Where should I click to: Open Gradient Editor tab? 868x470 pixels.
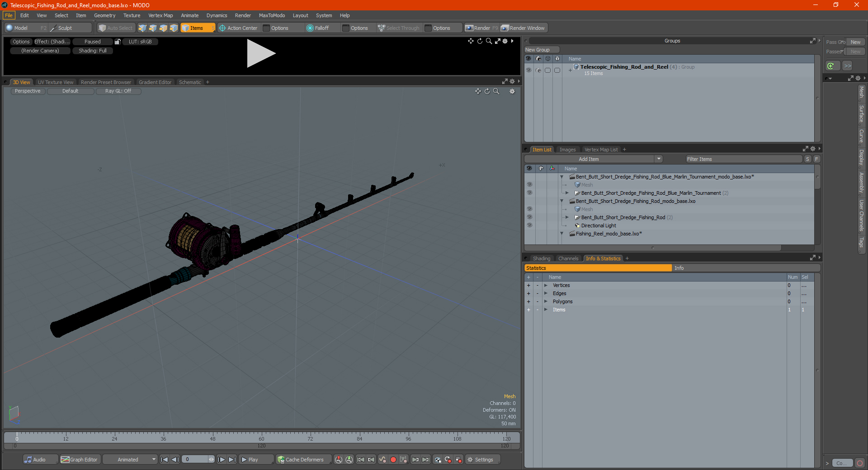155,82
